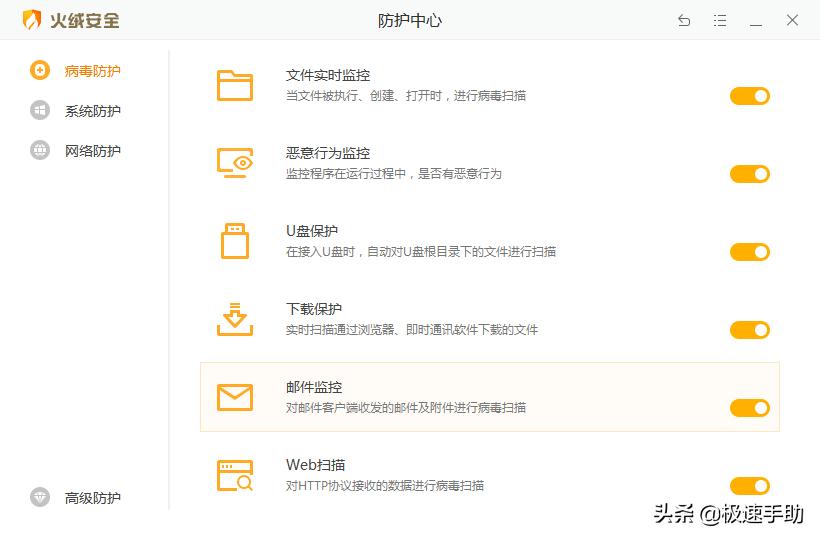820x540 pixels.
Task: Click the envelope icon for 邮件监控
Action: (235, 397)
